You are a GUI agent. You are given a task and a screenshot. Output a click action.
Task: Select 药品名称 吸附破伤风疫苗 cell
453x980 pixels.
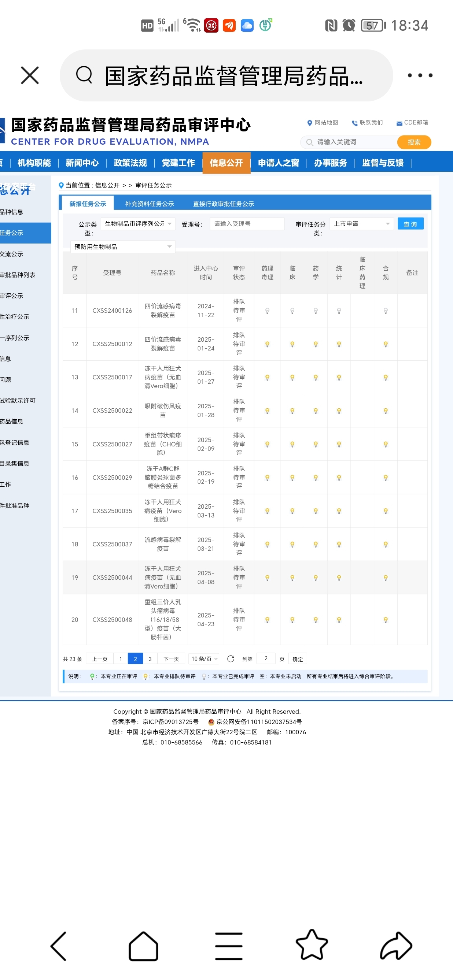coord(163,411)
